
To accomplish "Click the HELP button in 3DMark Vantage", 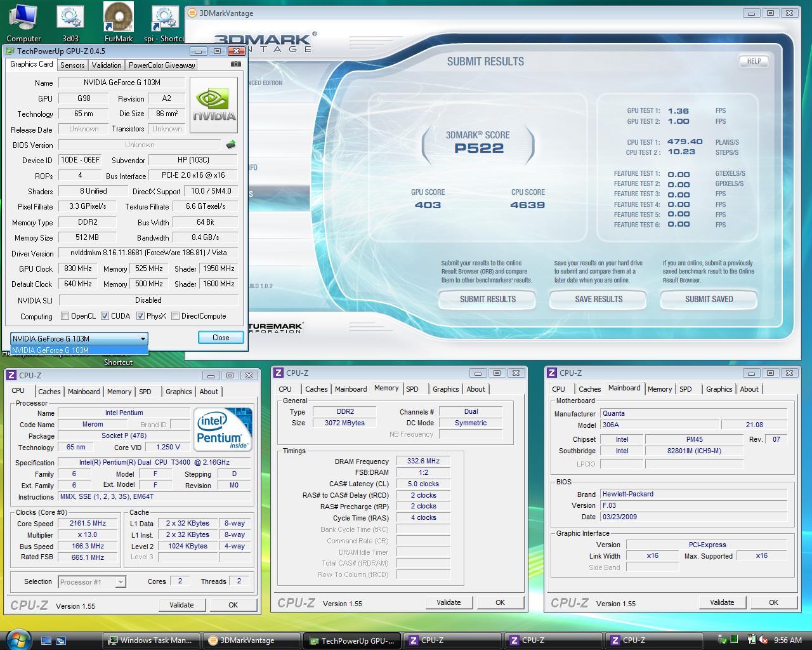I will pos(754,62).
